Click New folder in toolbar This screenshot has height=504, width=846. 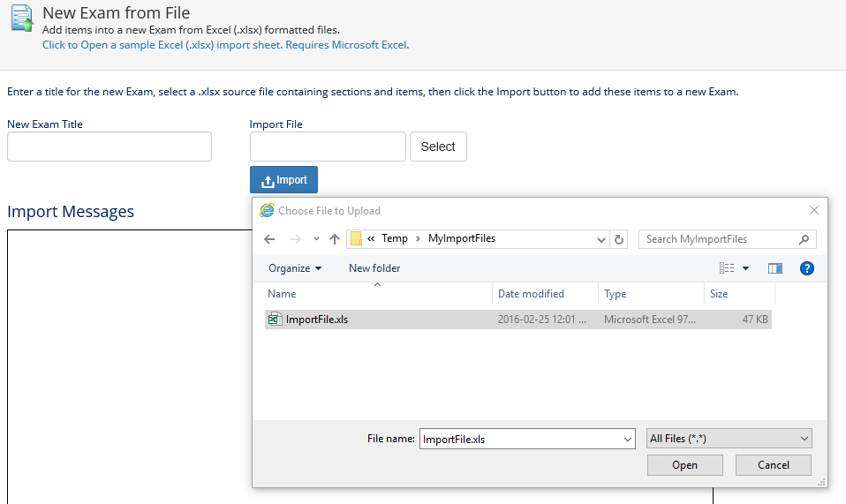pos(374,268)
